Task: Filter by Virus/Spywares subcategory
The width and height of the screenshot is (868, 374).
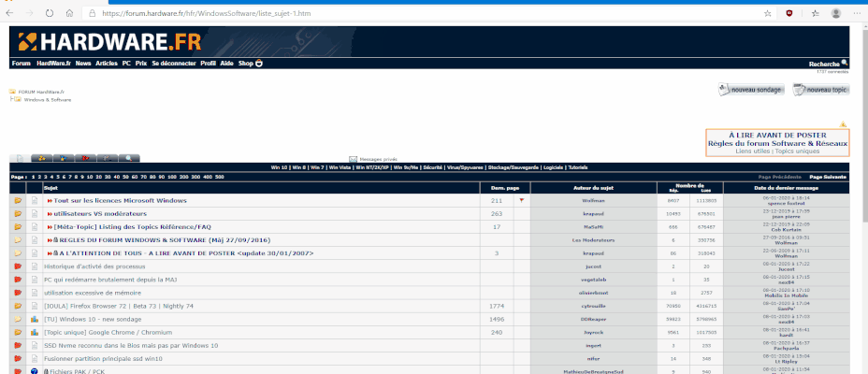Action: [x=465, y=167]
